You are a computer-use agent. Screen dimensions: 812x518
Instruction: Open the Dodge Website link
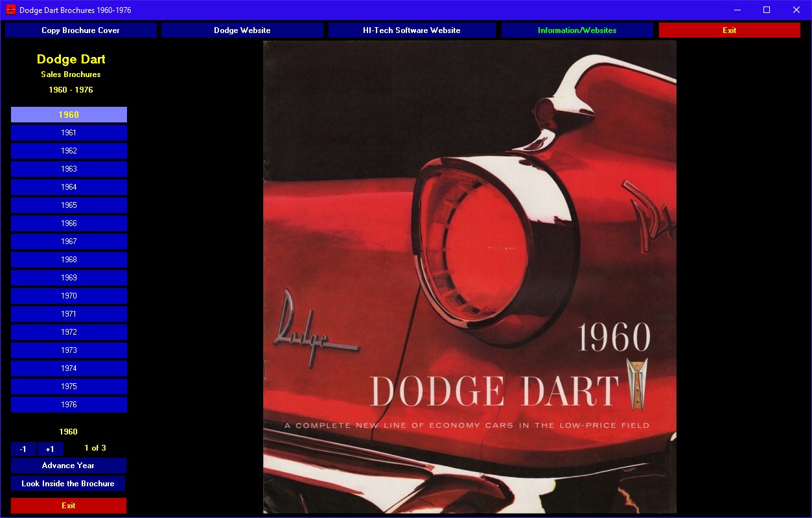pos(242,30)
